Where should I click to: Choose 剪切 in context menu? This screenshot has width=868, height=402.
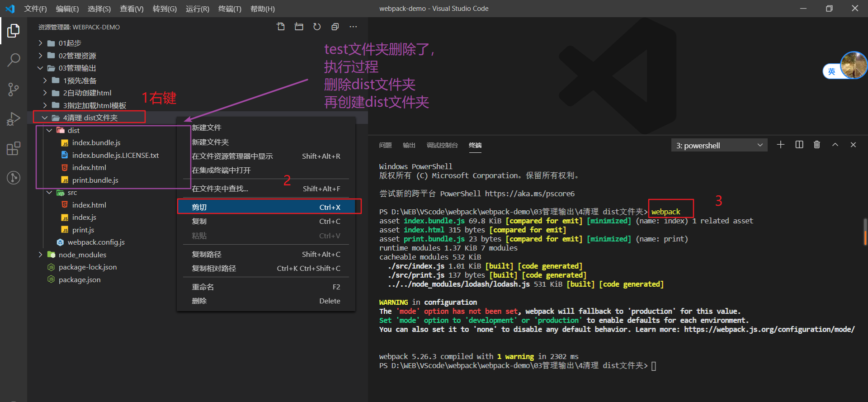coord(266,207)
